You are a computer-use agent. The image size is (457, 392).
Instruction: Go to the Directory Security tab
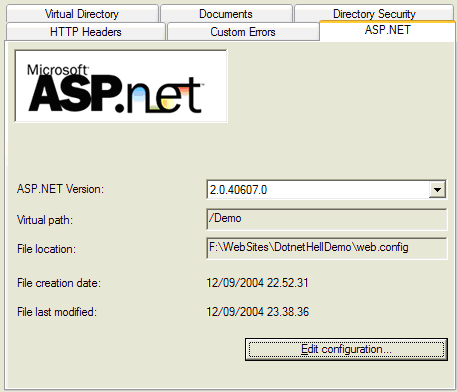click(x=374, y=14)
